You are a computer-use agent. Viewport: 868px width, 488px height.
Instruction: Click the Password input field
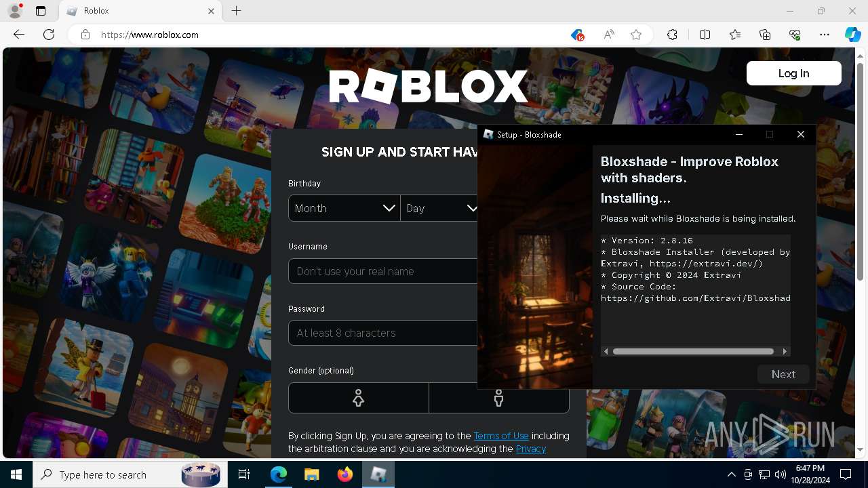pos(383,333)
